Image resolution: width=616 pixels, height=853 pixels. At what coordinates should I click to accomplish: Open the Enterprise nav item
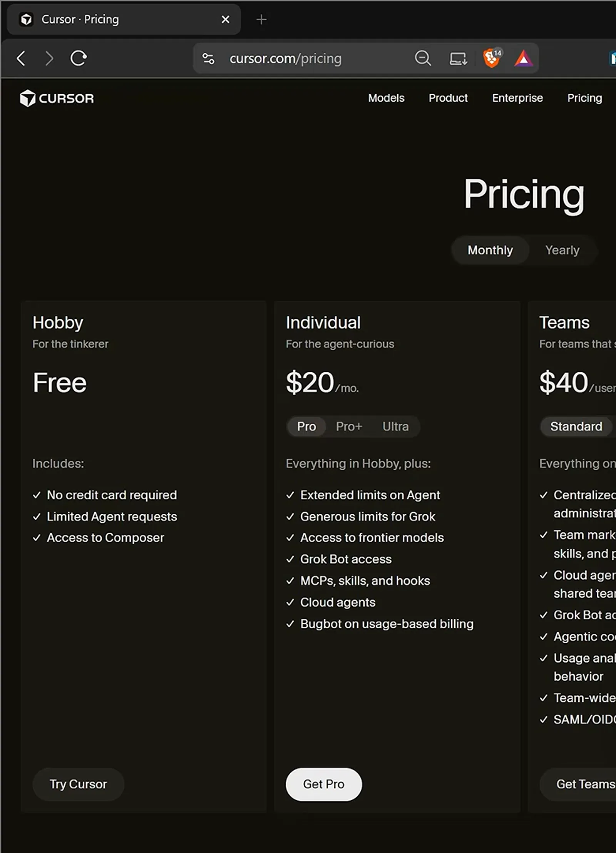point(517,98)
